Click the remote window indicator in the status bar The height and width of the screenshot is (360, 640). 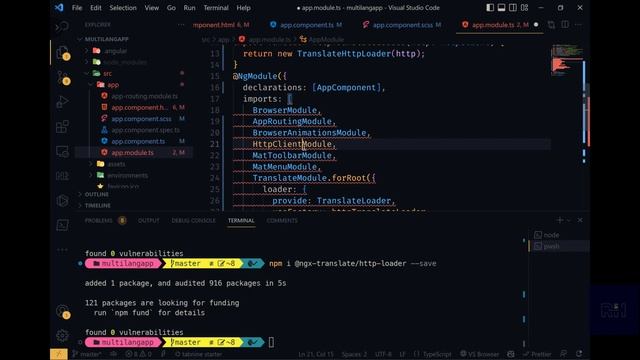pyautogui.click(x=59, y=354)
